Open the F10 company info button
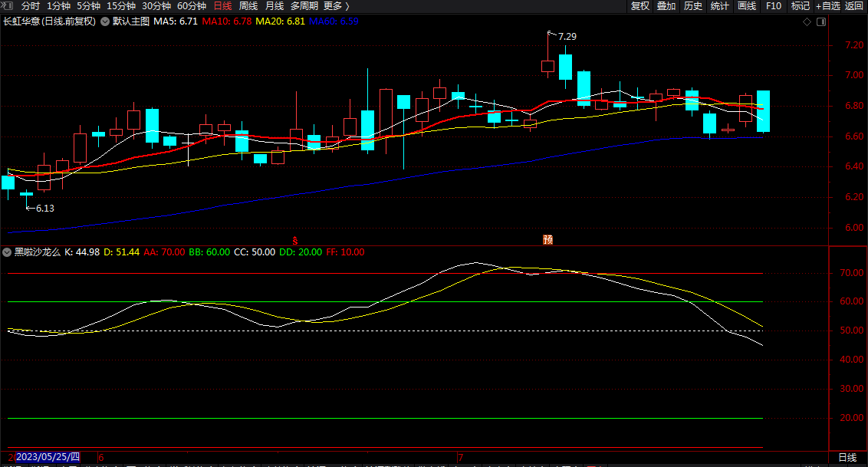 [x=774, y=5]
